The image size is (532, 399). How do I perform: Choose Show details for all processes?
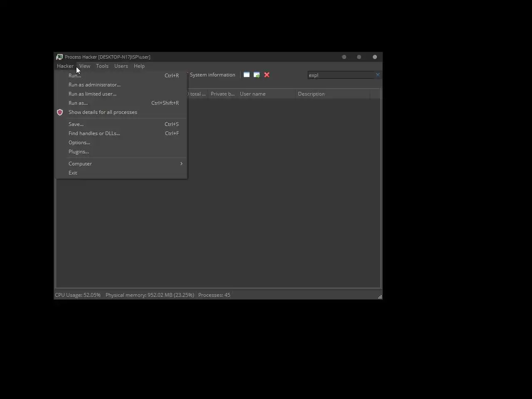point(121,112)
